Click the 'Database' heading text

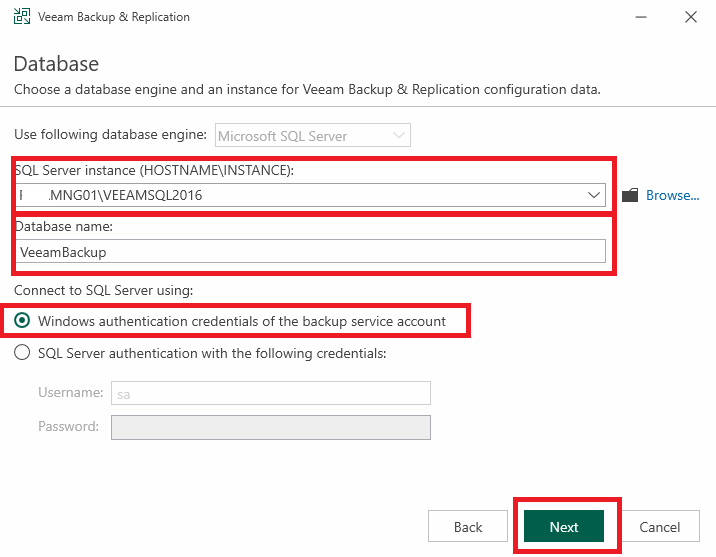click(x=56, y=63)
